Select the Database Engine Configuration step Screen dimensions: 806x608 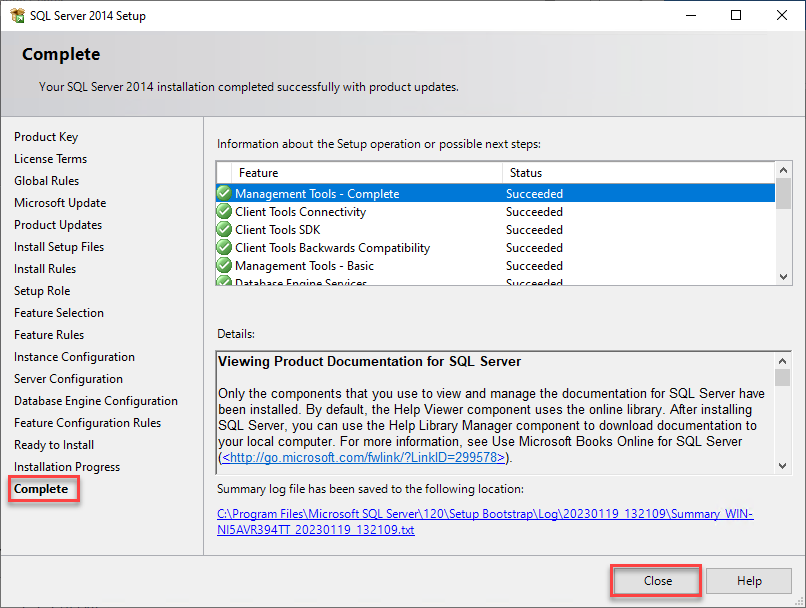coord(96,400)
